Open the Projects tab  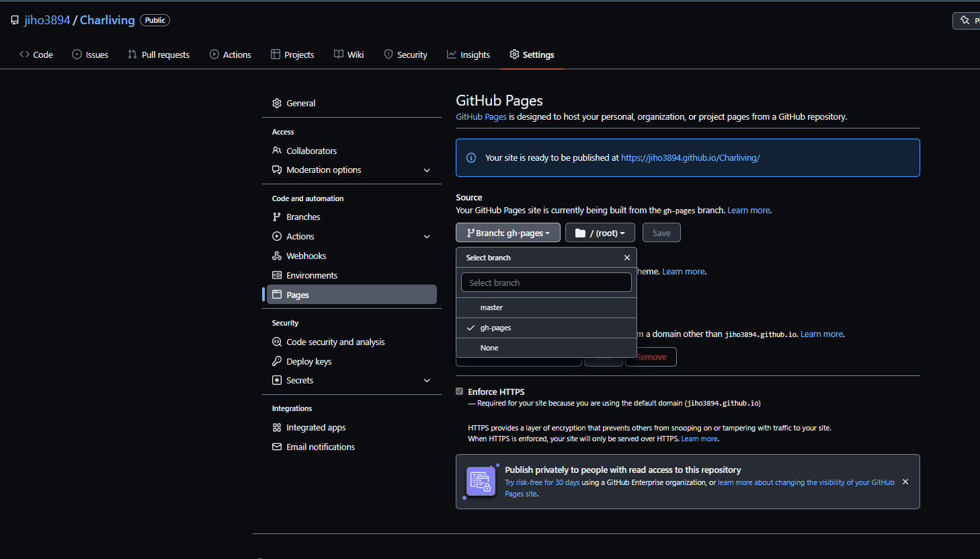(292, 54)
